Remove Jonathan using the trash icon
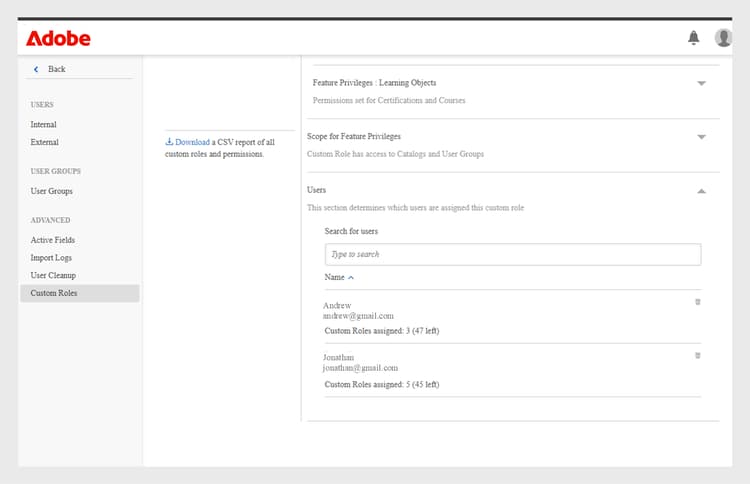Viewport: 750px width, 484px height. pos(698,355)
